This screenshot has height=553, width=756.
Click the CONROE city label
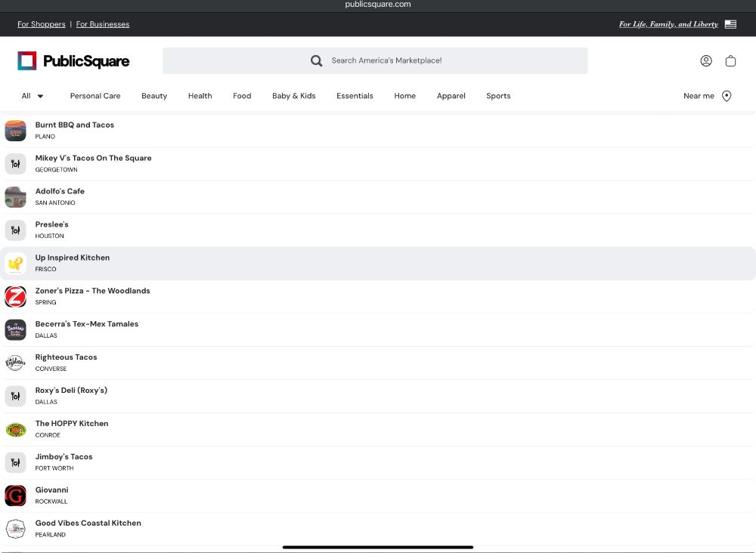point(48,435)
